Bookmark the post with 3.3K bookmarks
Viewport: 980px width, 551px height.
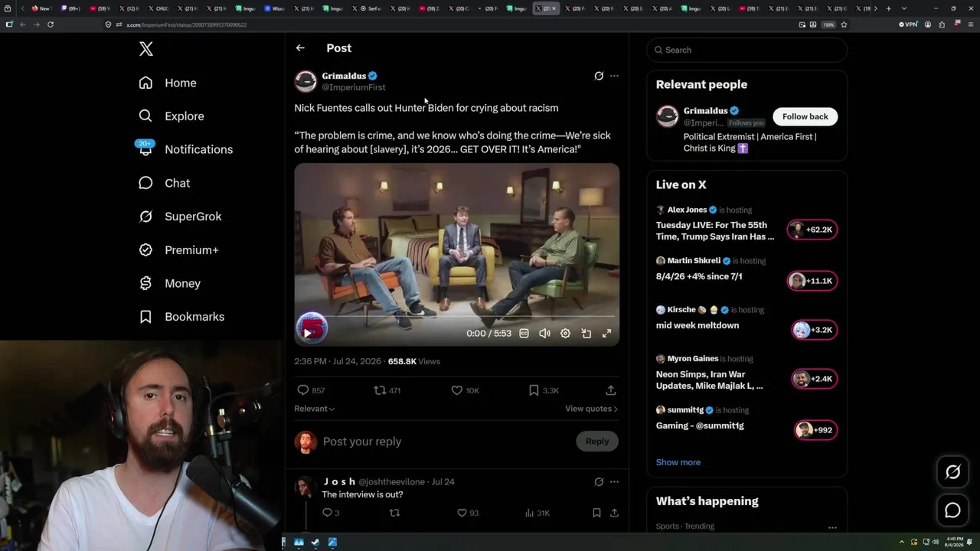[544, 390]
